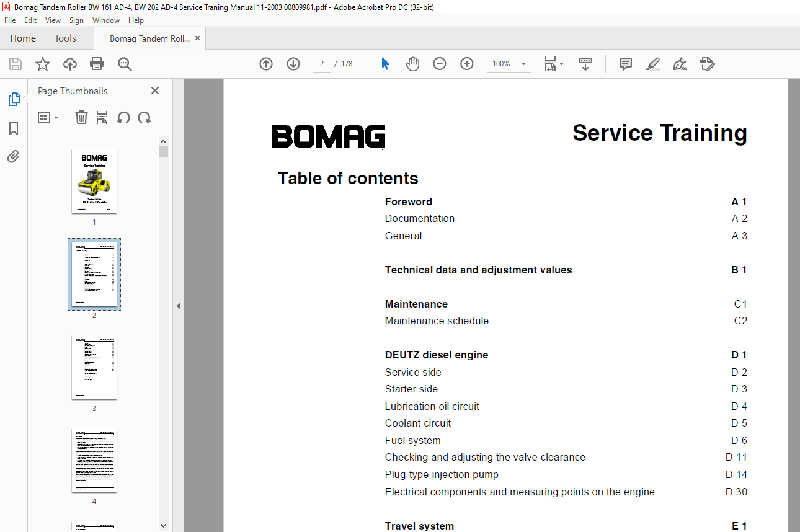The image size is (800, 532).
Task: Click the Documentation contents entry
Action: (x=420, y=218)
